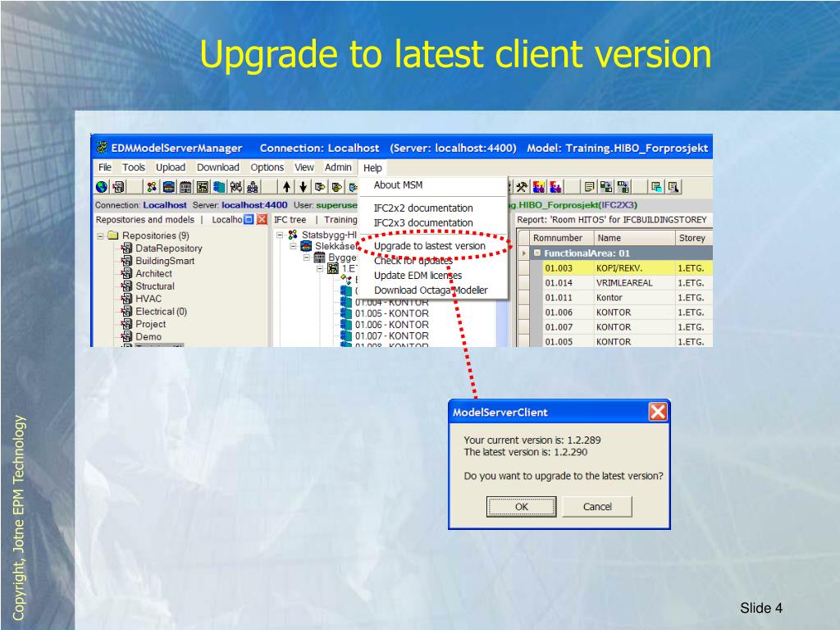The image size is (840, 630).
Task: Click the DataRepository repository icon
Action: 126,248
